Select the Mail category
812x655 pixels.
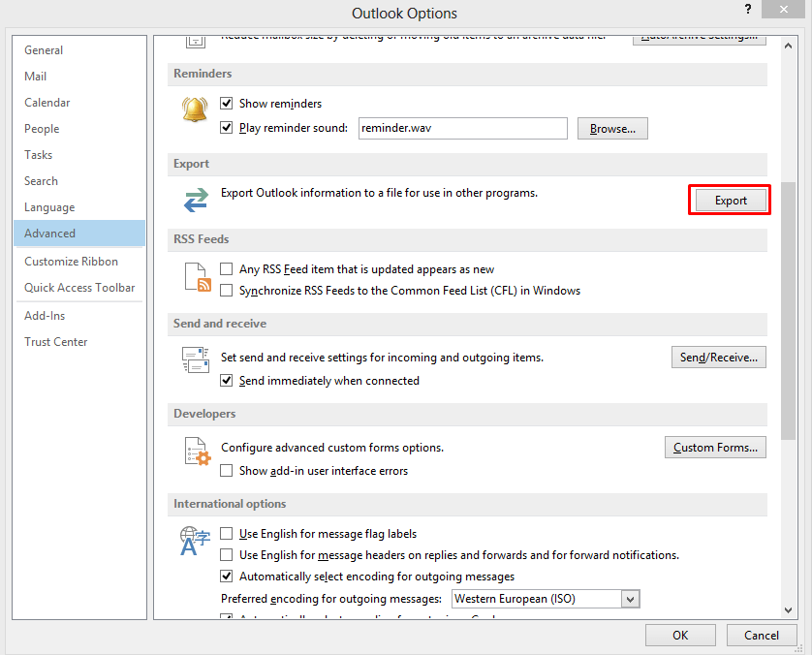(36, 77)
